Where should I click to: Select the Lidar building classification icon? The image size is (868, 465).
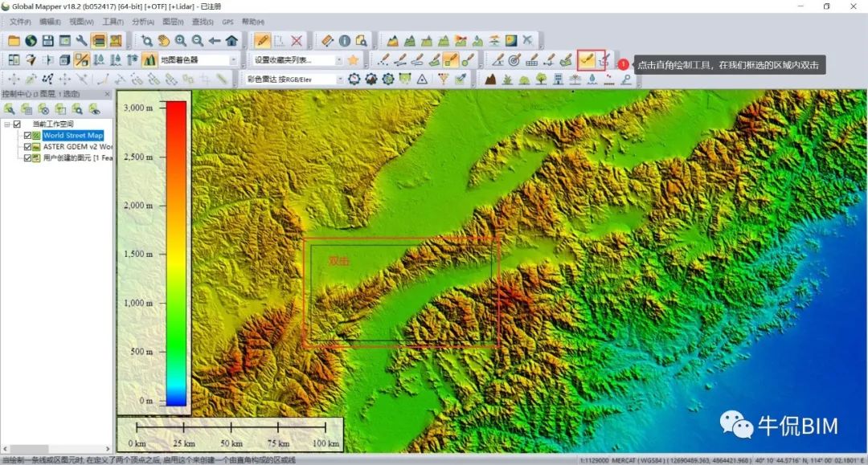click(x=558, y=79)
